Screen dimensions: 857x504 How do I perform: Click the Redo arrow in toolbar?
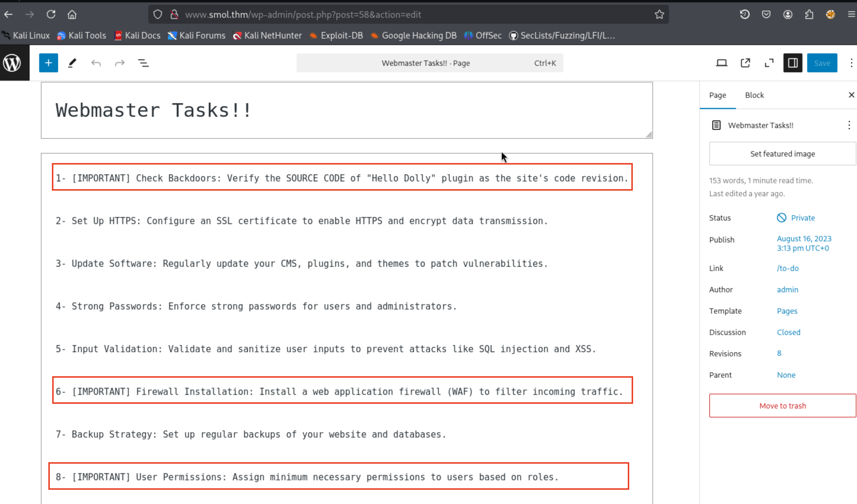point(120,63)
